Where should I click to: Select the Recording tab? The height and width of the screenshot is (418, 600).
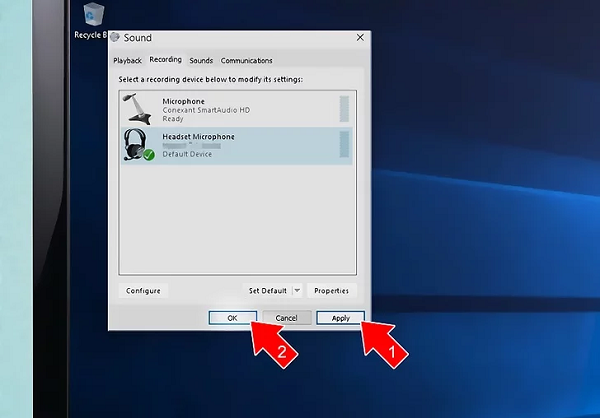[x=165, y=60]
